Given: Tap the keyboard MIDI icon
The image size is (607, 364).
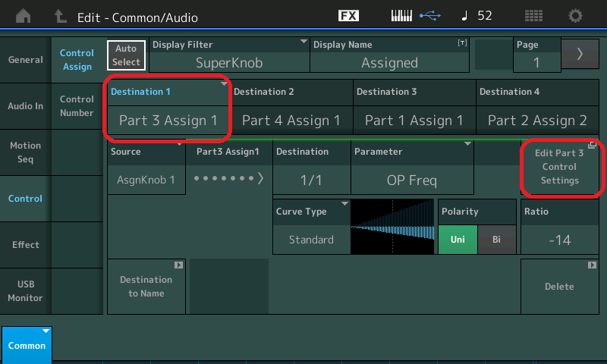Looking at the screenshot, I should click(403, 15).
